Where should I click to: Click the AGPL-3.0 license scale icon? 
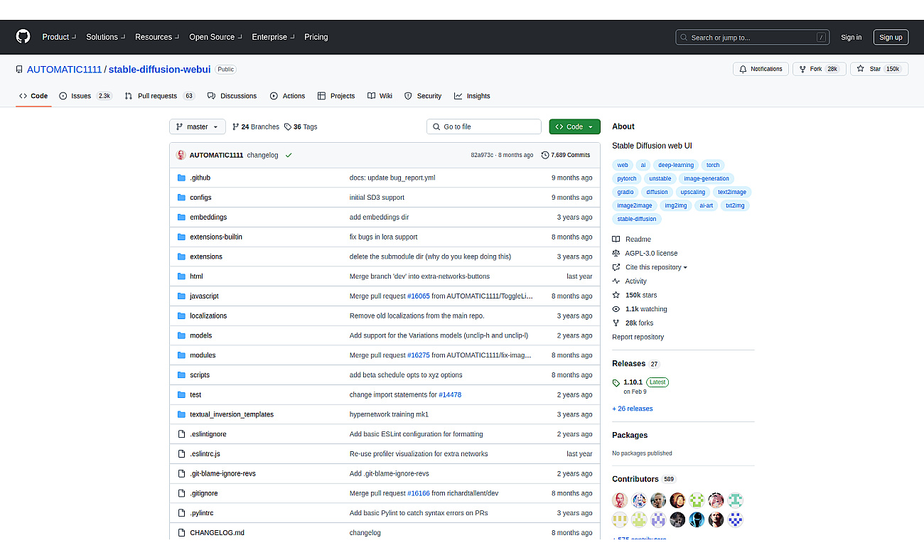pyautogui.click(x=616, y=253)
